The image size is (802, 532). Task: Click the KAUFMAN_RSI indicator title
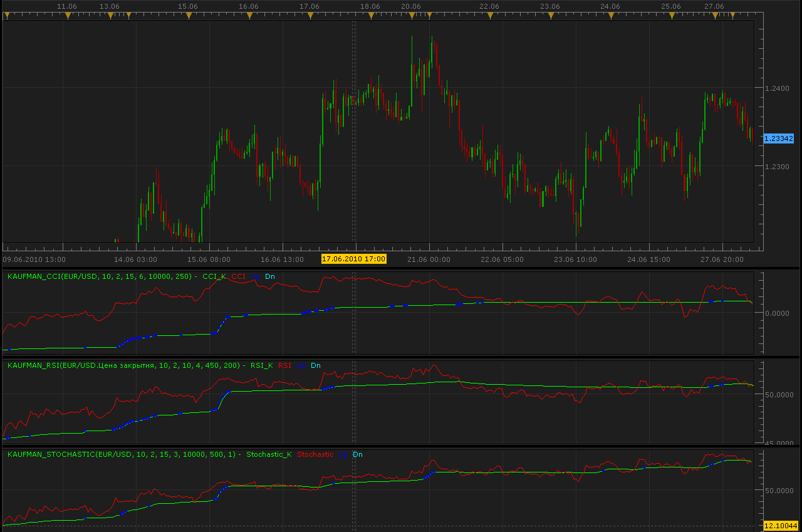pyautogui.click(x=124, y=365)
